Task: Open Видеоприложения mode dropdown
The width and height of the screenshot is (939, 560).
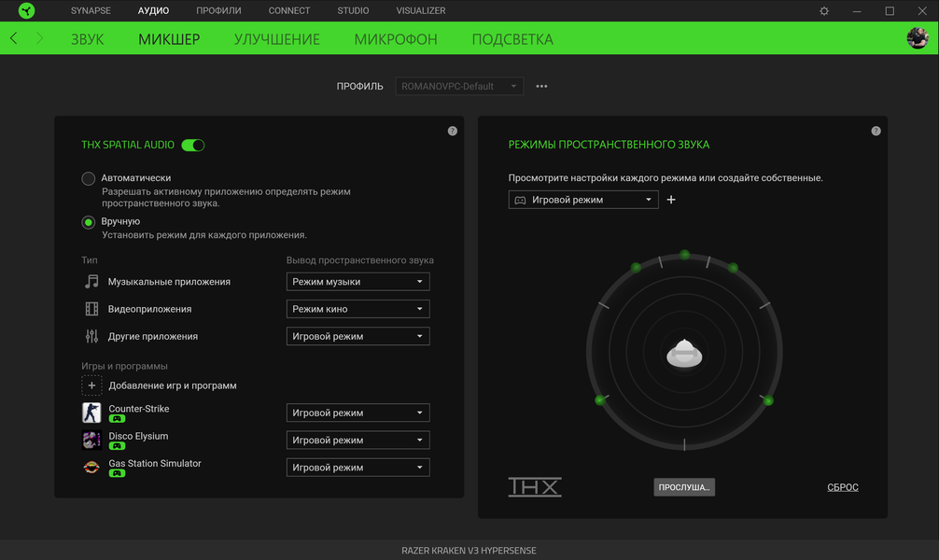Action: (358, 309)
